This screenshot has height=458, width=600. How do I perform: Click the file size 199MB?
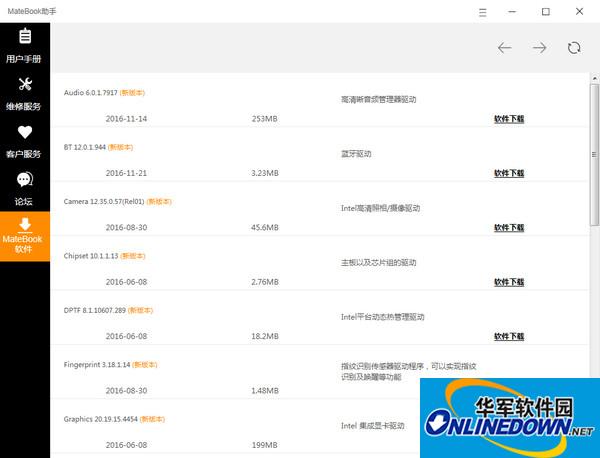click(264, 445)
